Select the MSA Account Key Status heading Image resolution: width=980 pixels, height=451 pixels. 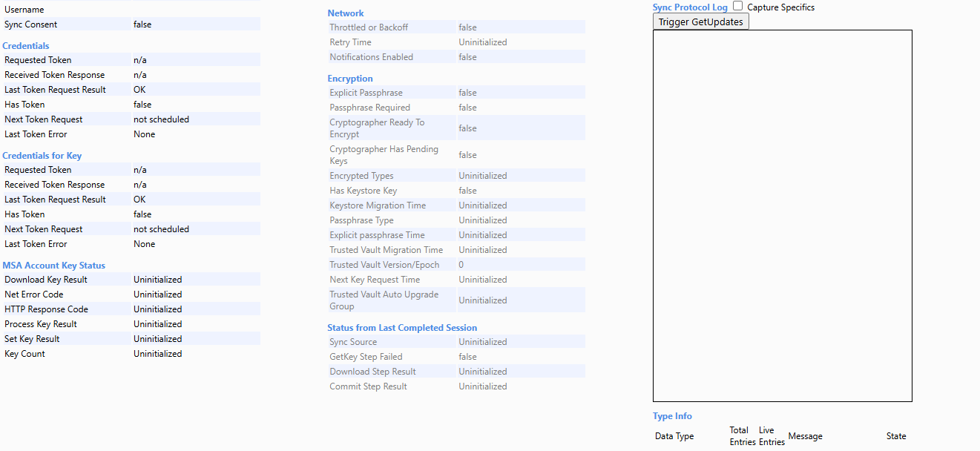click(x=53, y=266)
